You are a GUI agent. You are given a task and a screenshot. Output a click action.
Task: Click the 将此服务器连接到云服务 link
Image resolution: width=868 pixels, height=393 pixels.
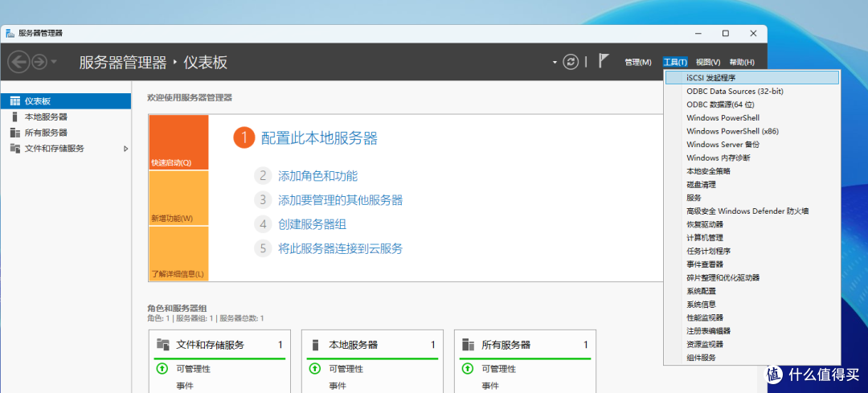pyautogui.click(x=340, y=248)
